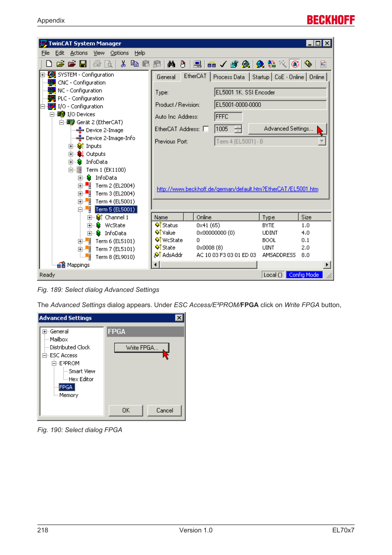The height and width of the screenshot is (555, 392).
Task: Open the Options menu
Action: point(120,53)
